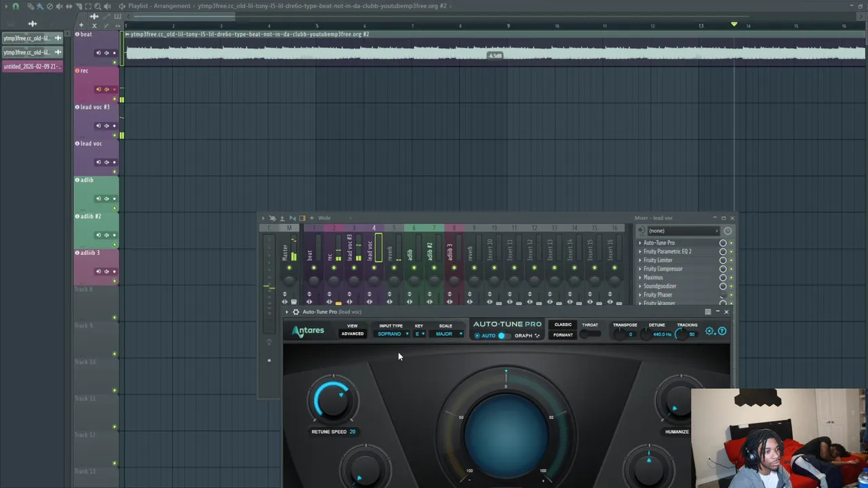Select the pencil draw tool in playlist

31,6
